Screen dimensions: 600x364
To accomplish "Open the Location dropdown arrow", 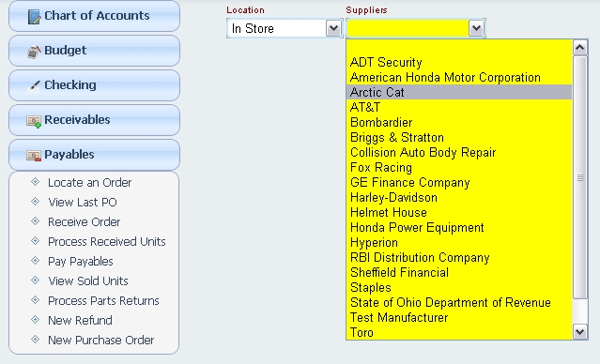I will pos(333,28).
